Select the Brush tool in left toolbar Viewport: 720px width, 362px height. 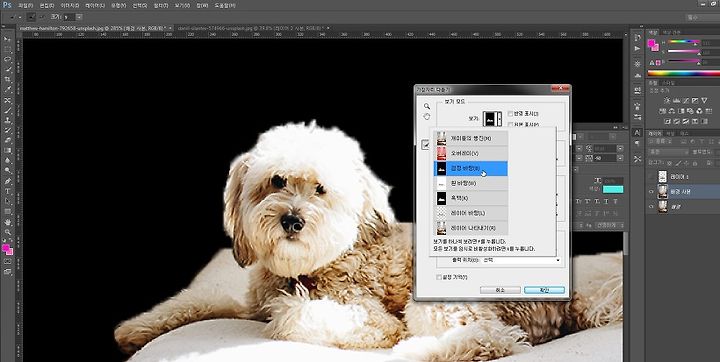tap(7, 110)
